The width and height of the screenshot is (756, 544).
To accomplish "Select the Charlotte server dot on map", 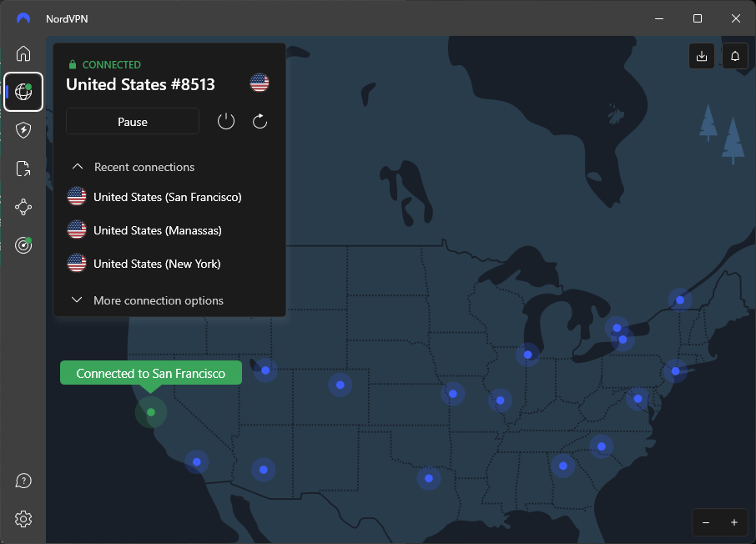I will [602, 446].
